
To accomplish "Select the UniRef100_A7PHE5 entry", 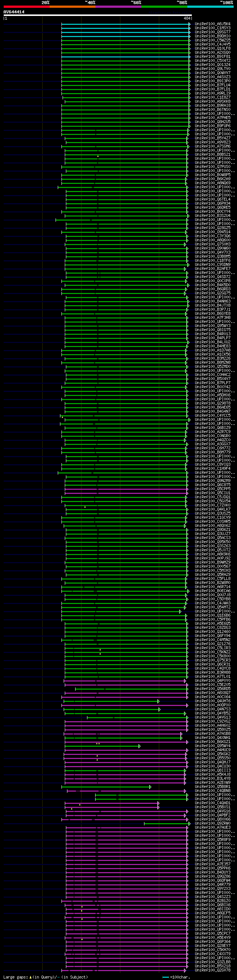I will [x=213, y=118].
